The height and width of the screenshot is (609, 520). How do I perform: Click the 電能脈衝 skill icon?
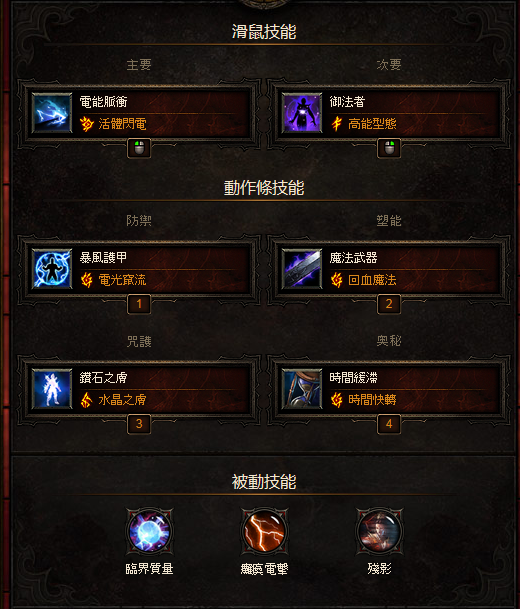click(x=52, y=113)
